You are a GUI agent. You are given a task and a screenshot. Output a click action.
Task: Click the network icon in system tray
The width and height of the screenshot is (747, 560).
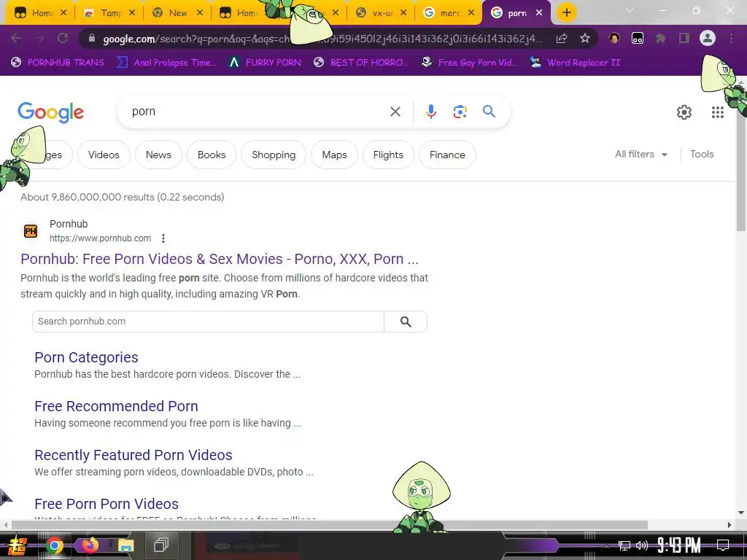pos(624,545)
